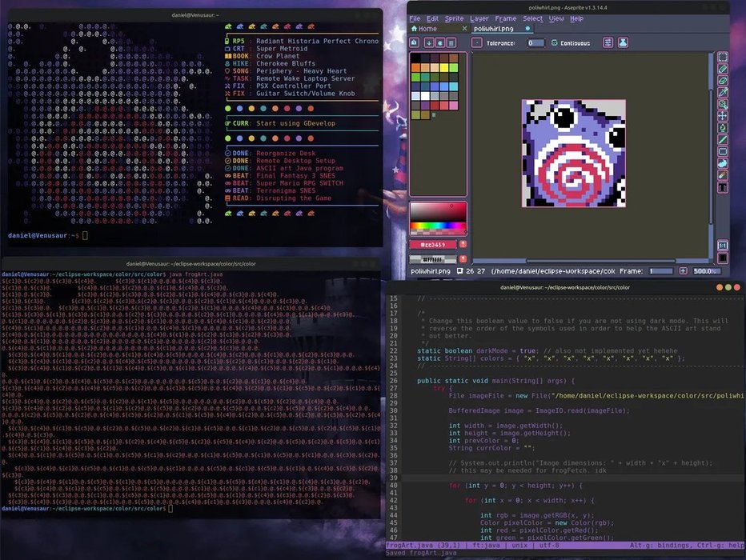Open the Edit menu in Aseprite
The height and width of the screenshot is (560, 746).
[432, 18]
